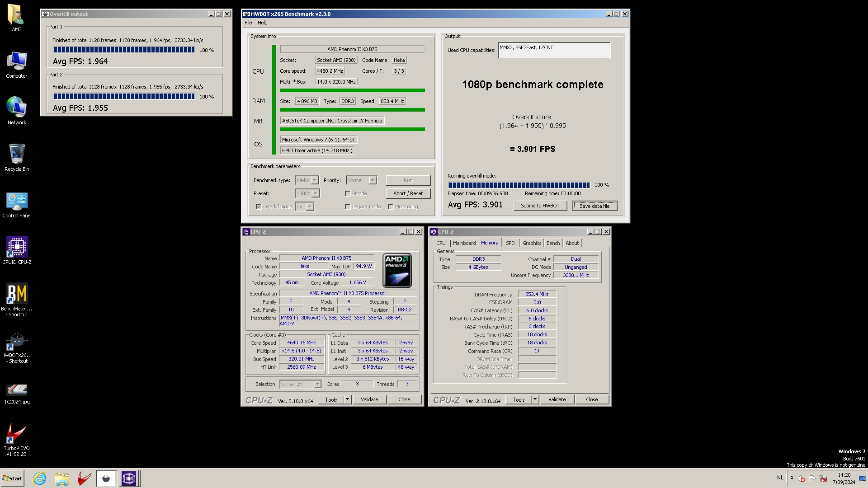Open the TC2024.jpg file icon

(x=17, y=393)
